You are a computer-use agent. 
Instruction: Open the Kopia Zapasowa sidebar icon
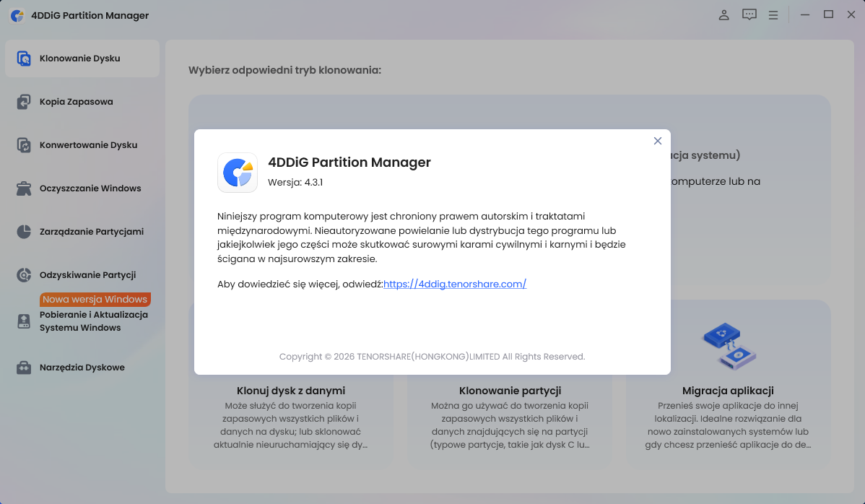(24, 102)
